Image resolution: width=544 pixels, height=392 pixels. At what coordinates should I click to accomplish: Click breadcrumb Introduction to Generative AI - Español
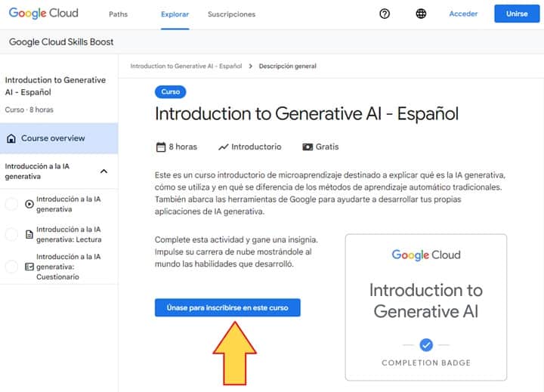click(x=186, y=66)
